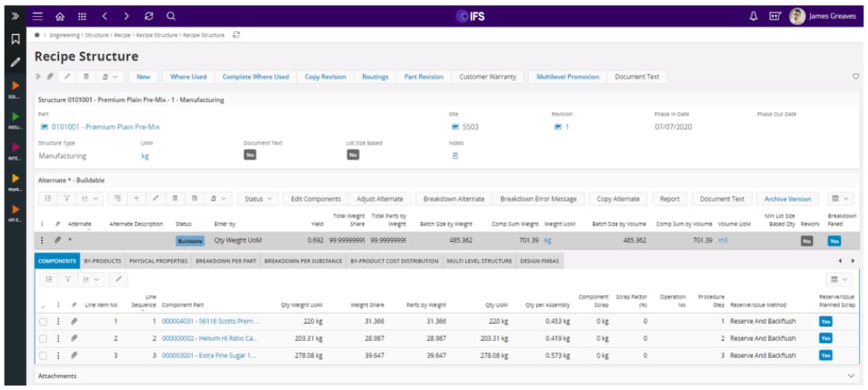The width and height of the screenshot is (868, 390).
Task: Click Adjust Alternate
Action: pyautogui.click(x=380, y=199)
